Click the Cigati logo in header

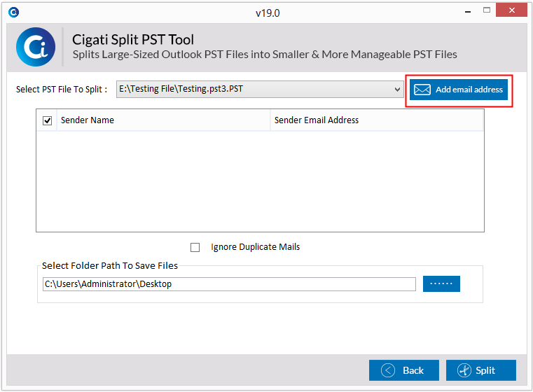click(x=36, y=47)
